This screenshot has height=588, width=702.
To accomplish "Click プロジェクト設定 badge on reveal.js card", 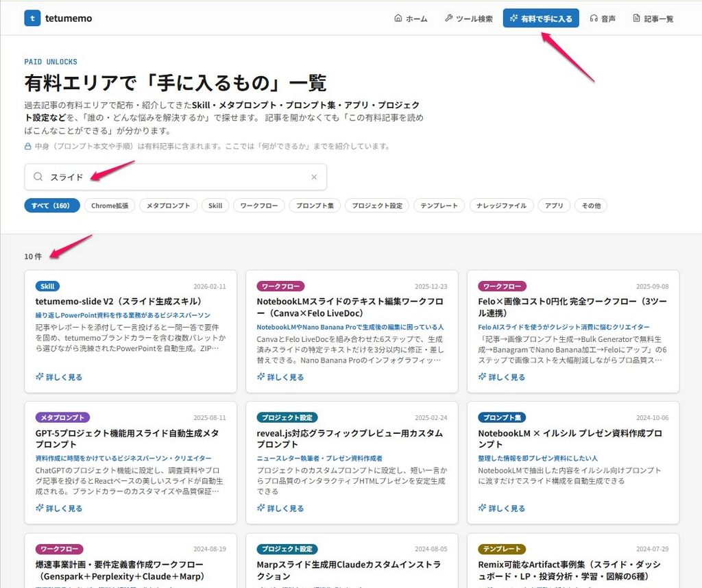I will [287, 417].
